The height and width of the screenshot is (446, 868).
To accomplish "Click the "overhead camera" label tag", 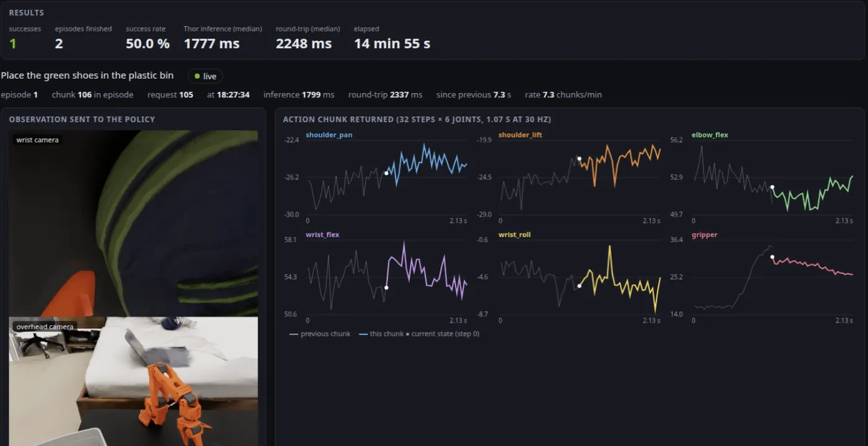I will tap(45, 327).
